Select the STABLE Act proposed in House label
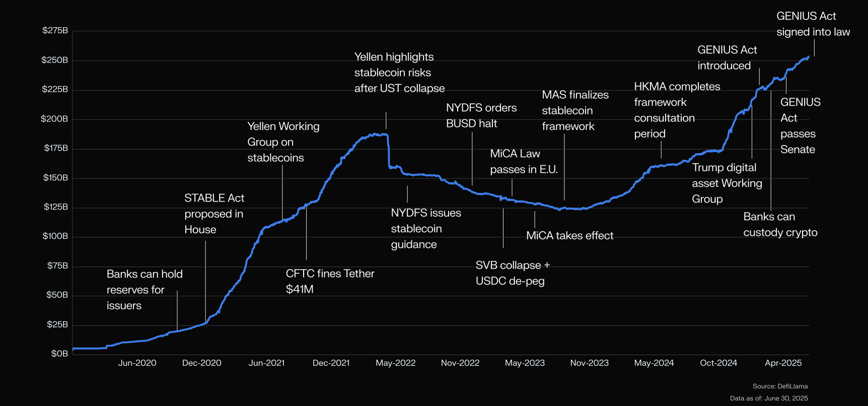This screenshot has height=406, width=868. 214,214
